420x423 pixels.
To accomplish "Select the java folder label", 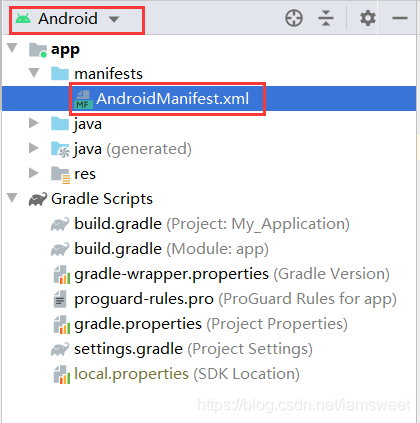I will click(88, 124).
